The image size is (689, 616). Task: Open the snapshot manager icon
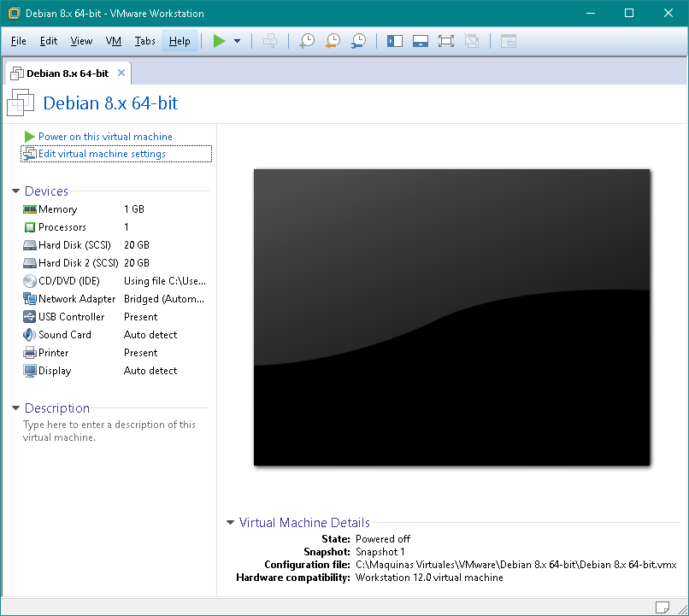[358, 41]
